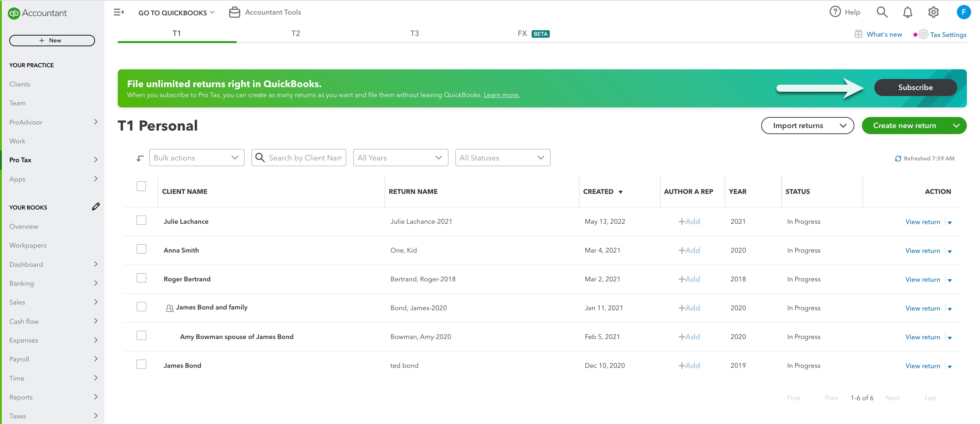Add author rep for James Bond and family
Screen dimensions: 980x424
tap(689, 308)
